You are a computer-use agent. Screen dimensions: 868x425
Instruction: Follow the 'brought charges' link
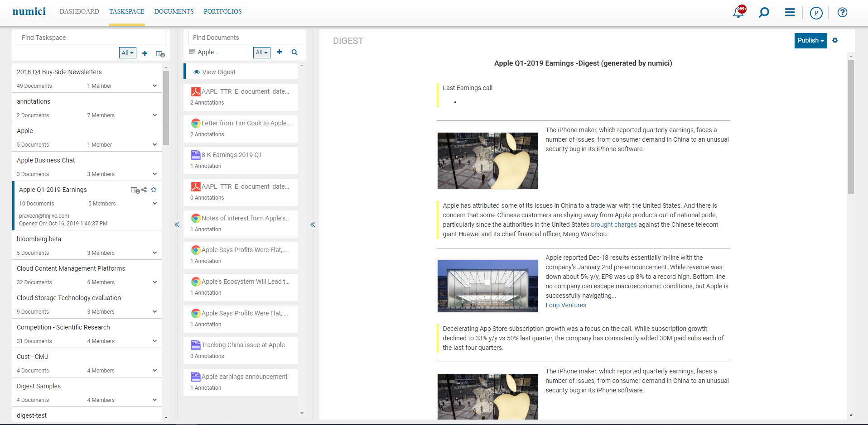tap(613, 224)
